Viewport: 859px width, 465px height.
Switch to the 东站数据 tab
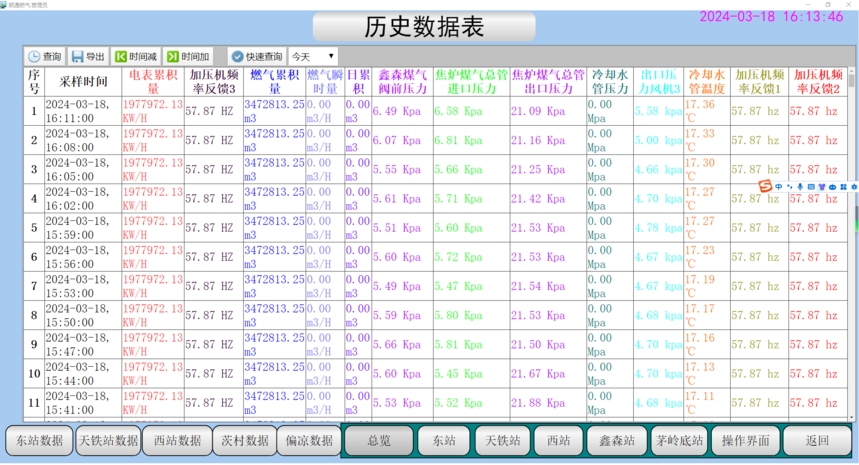(37, 440)
